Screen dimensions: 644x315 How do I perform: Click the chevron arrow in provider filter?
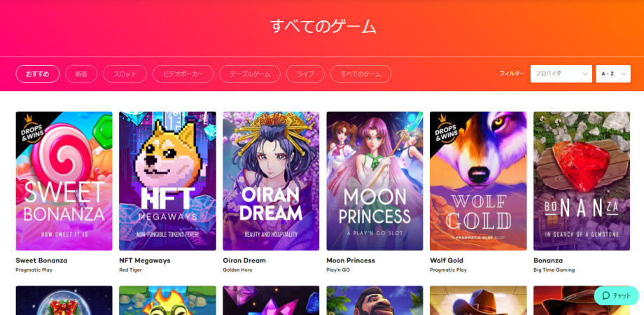click(585, 74)
